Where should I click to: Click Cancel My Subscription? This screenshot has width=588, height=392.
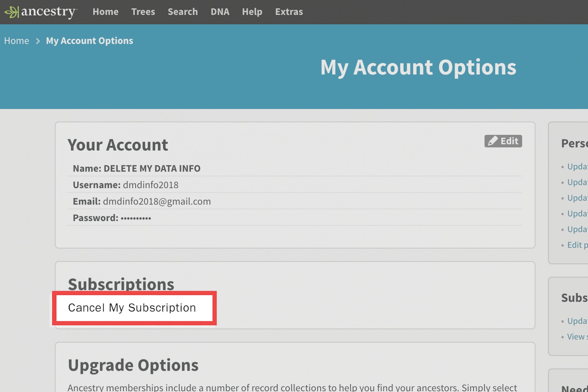pos(132,308)
